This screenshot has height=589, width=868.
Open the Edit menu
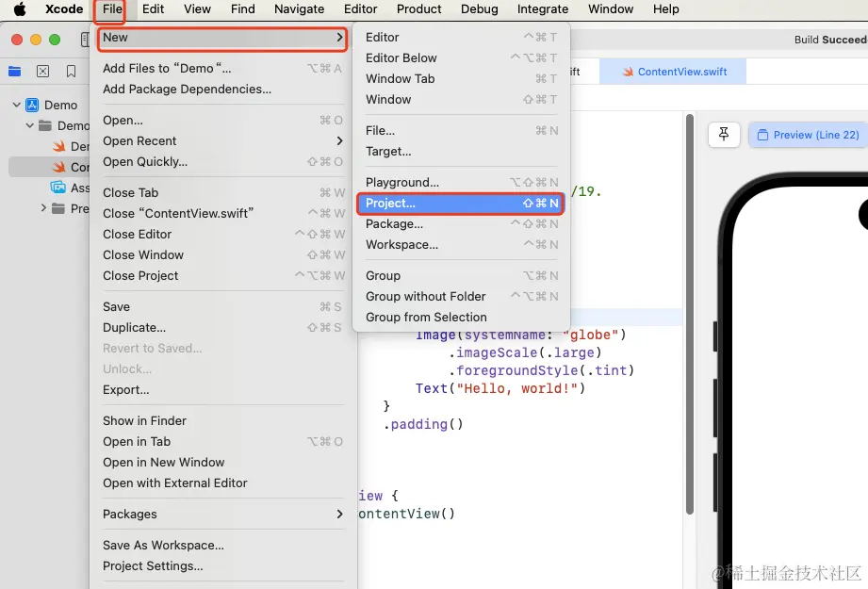(153, 8)
